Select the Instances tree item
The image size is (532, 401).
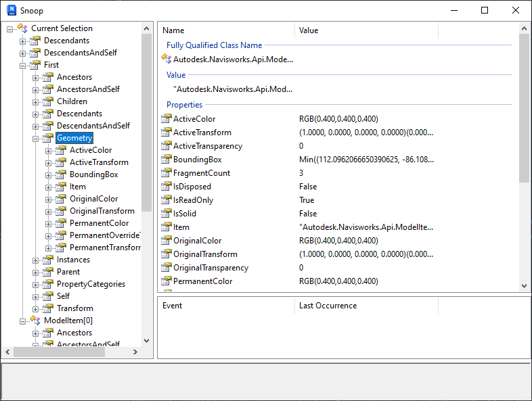(x=73, y=260)
